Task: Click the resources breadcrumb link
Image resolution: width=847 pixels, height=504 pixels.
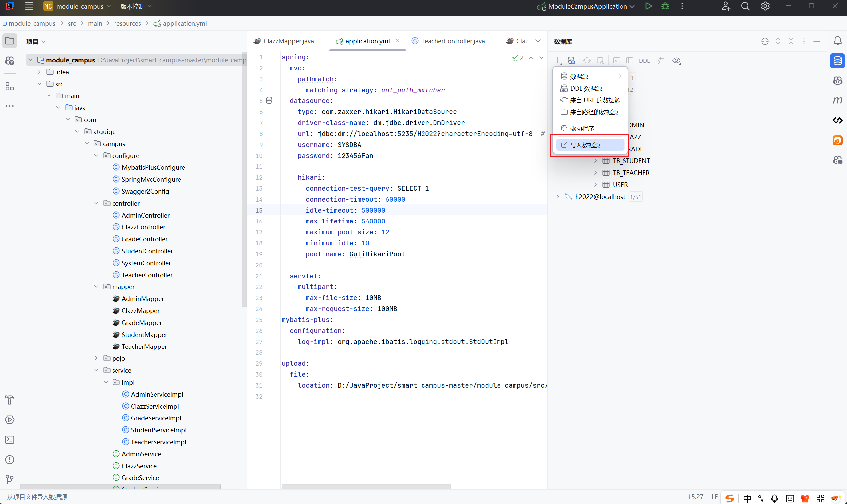Action: (x=127, y=23)
